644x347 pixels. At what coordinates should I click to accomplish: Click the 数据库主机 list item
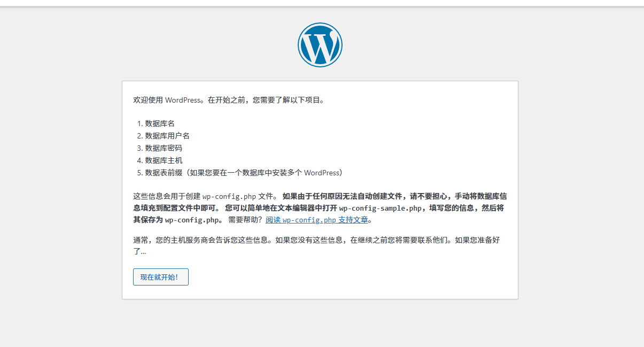(x=164, y=160)
